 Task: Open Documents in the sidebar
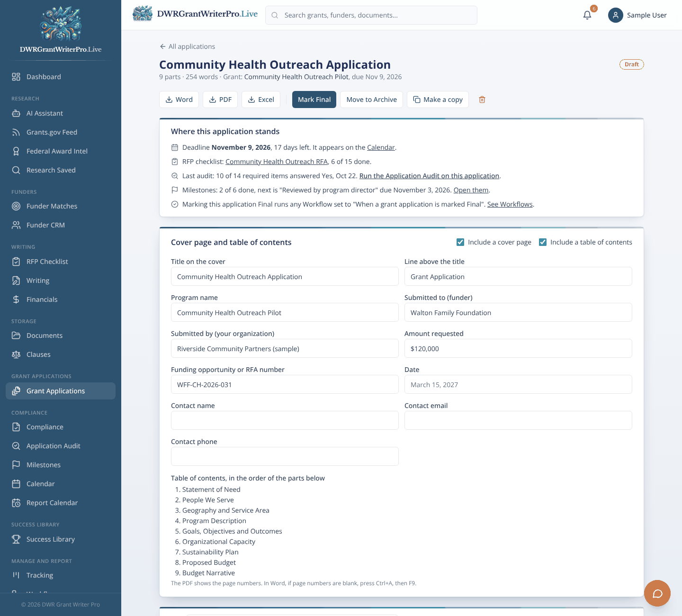tap(61, 335)
